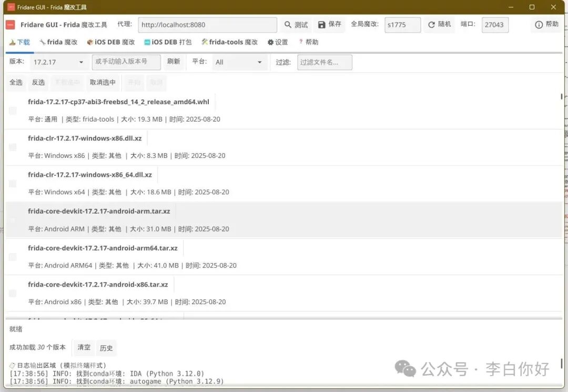Image resolution: width=568 pixels, height=392 pixels.
Task: Open help via info circle button
Action: pos(546,24)
